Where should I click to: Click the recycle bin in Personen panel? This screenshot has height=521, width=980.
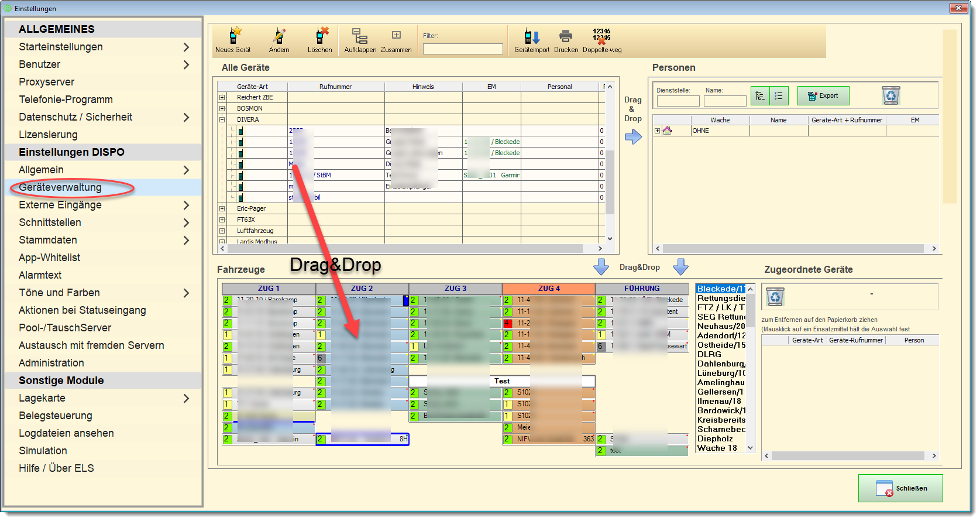coord(890,95)
